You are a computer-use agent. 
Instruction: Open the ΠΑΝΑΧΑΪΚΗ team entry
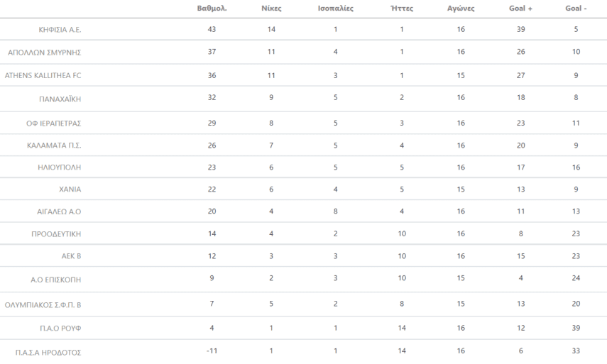60,99
